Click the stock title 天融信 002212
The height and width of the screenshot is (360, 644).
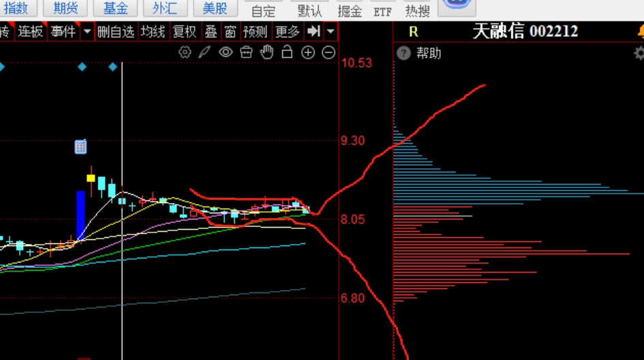[525, 31]
